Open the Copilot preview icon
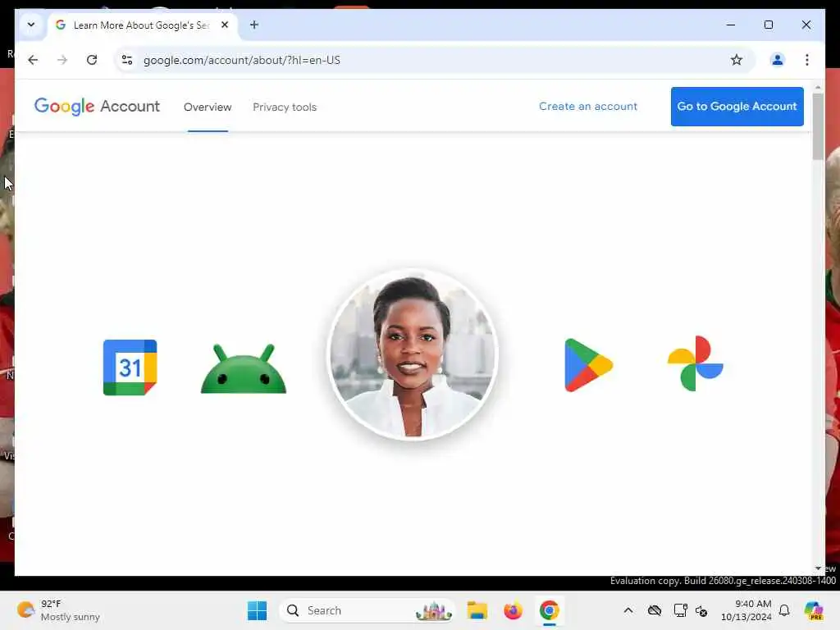The image size is (840, 630). [814, 610]
